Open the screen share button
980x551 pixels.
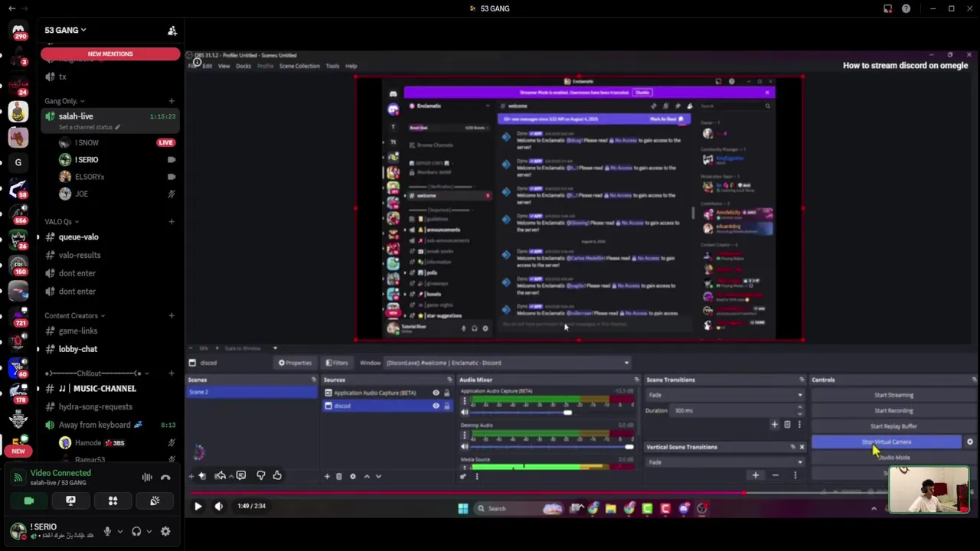[x=70, y=500]
